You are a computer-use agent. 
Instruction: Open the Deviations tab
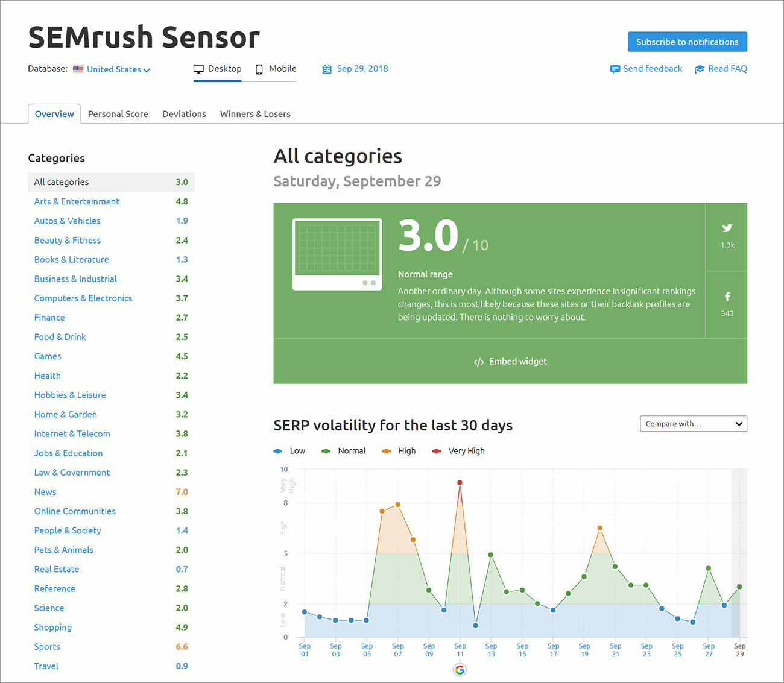click(184, 114)
